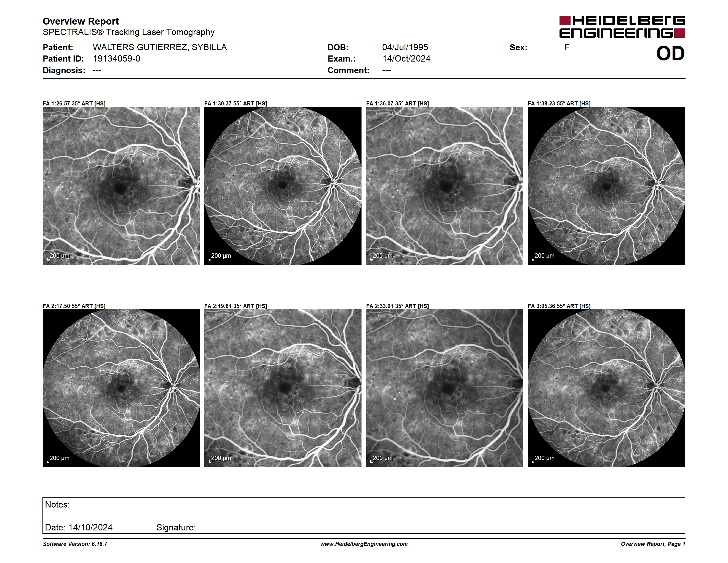Click the Overview Report, Page 1 footer
This screenshot has width=728, height=563.
[653, 544]
